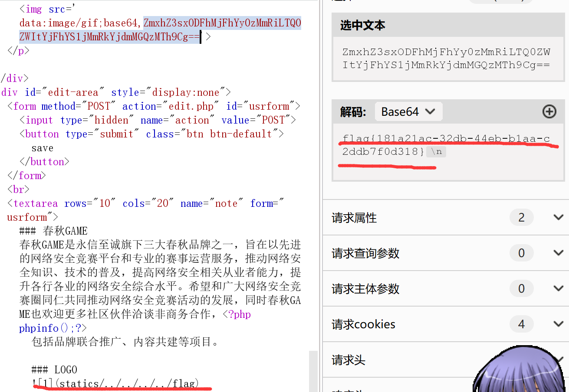The image size is (569, 392).
Task: Click the response pane vertical scrollbar thumb
Action: click(x=313, y=371)
